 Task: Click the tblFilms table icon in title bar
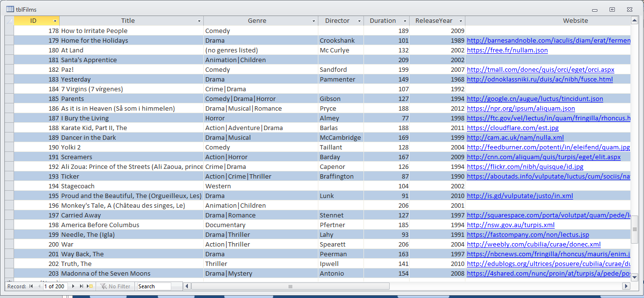10,9
